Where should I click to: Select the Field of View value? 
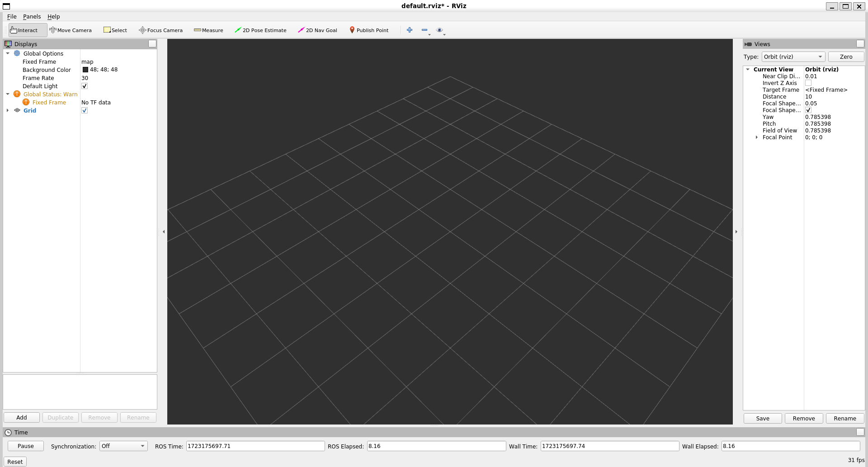(818, 131)
